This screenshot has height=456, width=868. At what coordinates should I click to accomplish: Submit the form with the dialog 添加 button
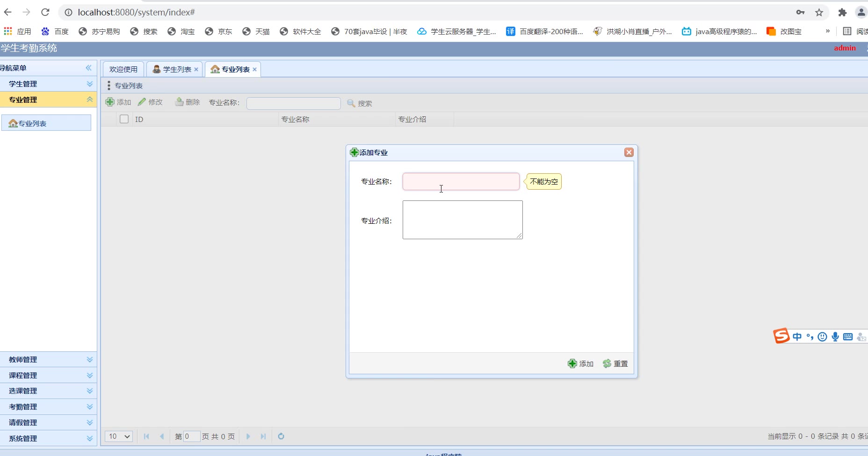coord(580,363)
